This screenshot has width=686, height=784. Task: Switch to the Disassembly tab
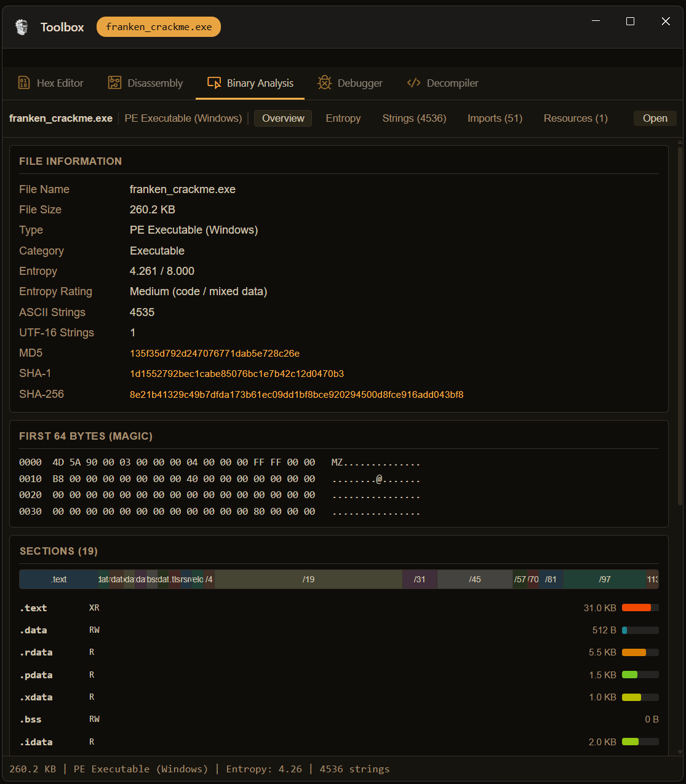146,83
